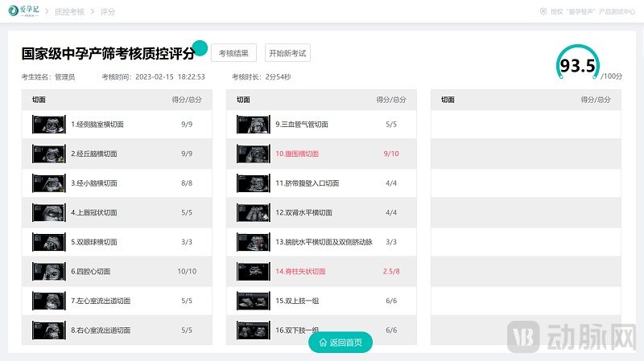Click the 返回首页 button
This screenshot has width=644, height=361.
click(341, 343)
